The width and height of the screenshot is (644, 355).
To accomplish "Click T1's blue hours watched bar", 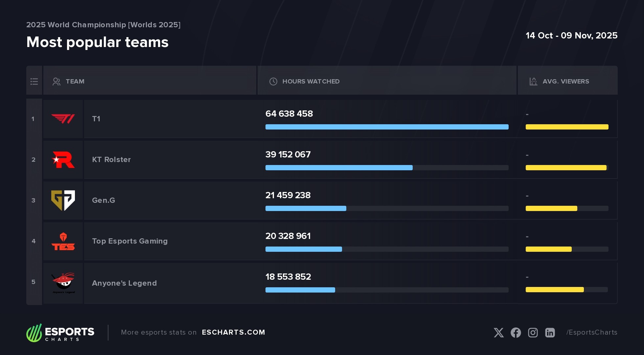I will (x=387, y=127).
